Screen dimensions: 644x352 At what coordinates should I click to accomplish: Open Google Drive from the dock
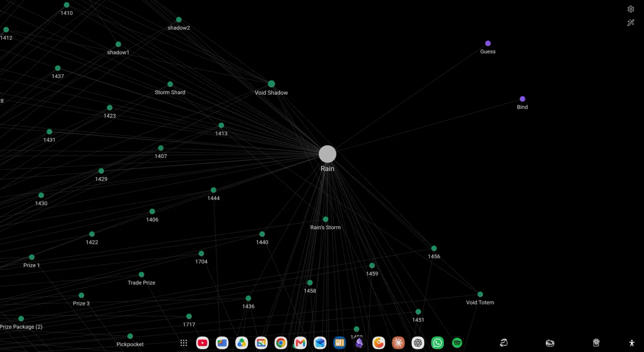click(x=241, y=343)
